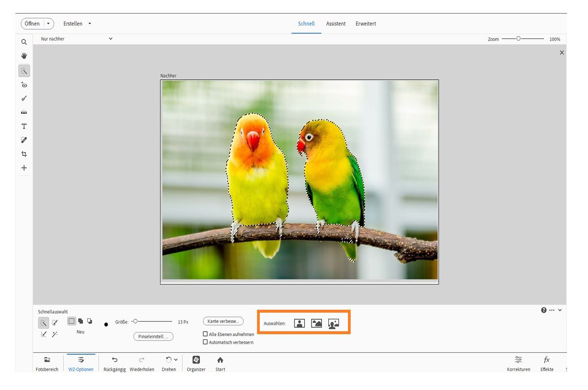This screenshot has height=390, width=588.
Task: Open the 'Nur nachher' view dropdown
Action: [77, 39]
